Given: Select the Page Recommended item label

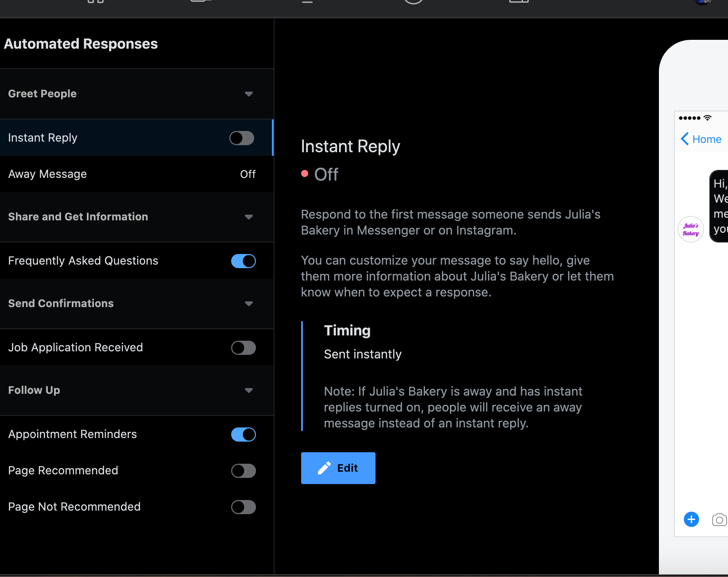Looking at the screenshot, I should 63,470.
